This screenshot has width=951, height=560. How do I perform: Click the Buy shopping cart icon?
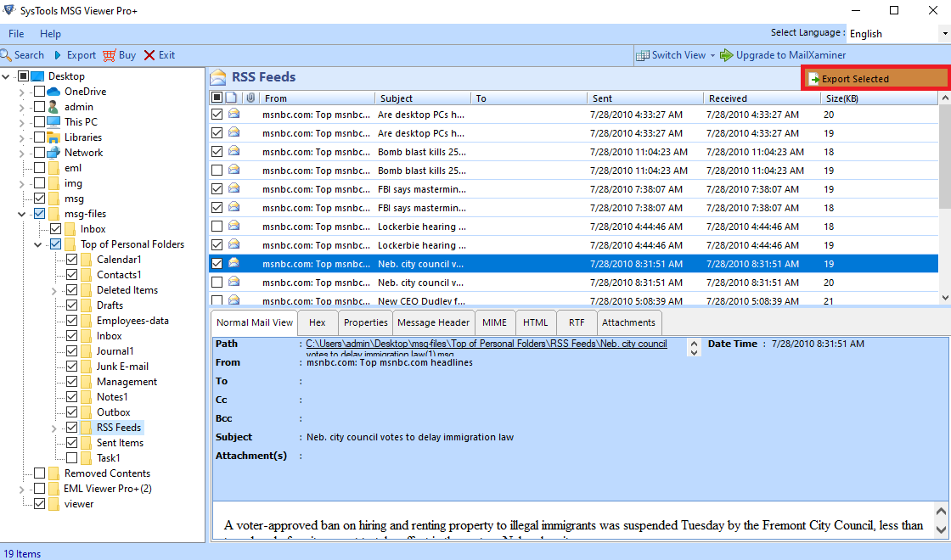110,55
